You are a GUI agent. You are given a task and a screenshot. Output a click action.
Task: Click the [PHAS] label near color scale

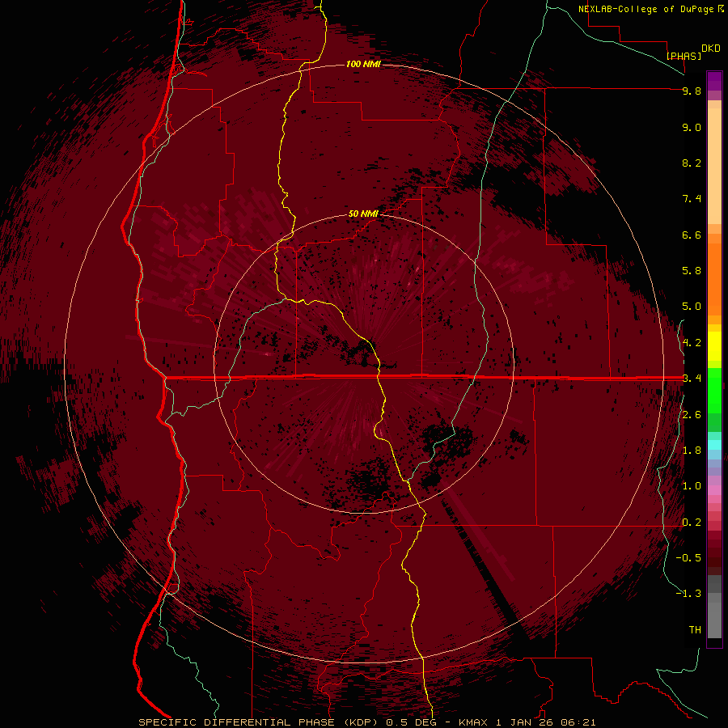pos(684,56)
